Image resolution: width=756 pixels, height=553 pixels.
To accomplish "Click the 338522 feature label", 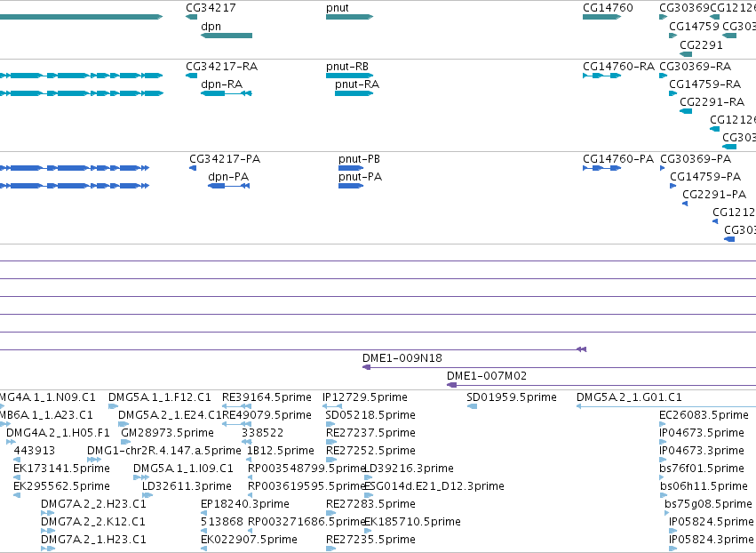I will 263,433.
